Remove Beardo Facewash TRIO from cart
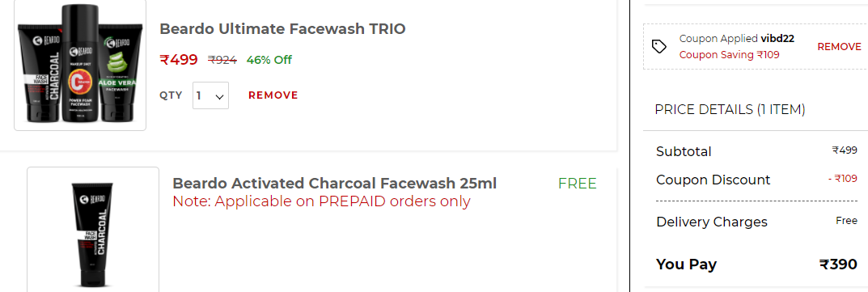This screenshot has height=292, width=868. click(x=273, y=95)
